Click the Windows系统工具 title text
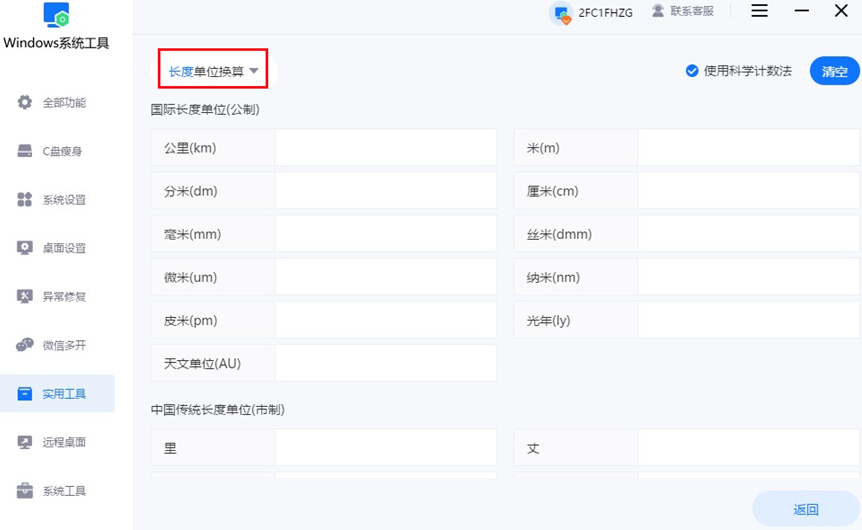862x530 pixels. coord(56,43)
